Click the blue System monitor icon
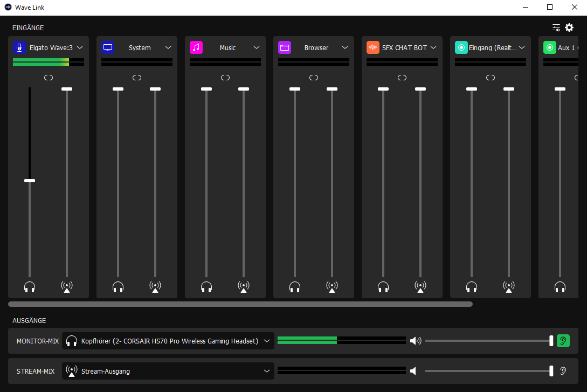This screenshot has width=587, height=392. pos(108,47)
